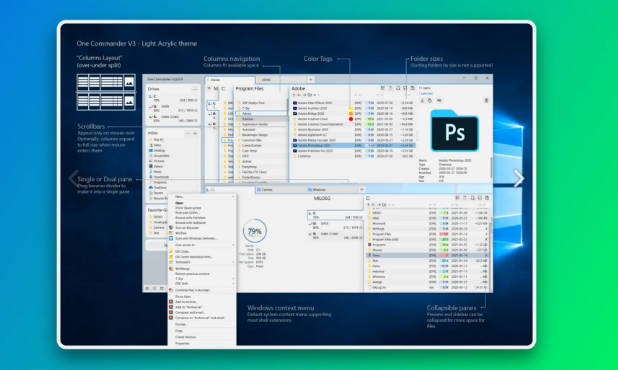The width and height of the screenshot is (618, 370).
Task: Add a new tab in the top pane
Action: 311,80
